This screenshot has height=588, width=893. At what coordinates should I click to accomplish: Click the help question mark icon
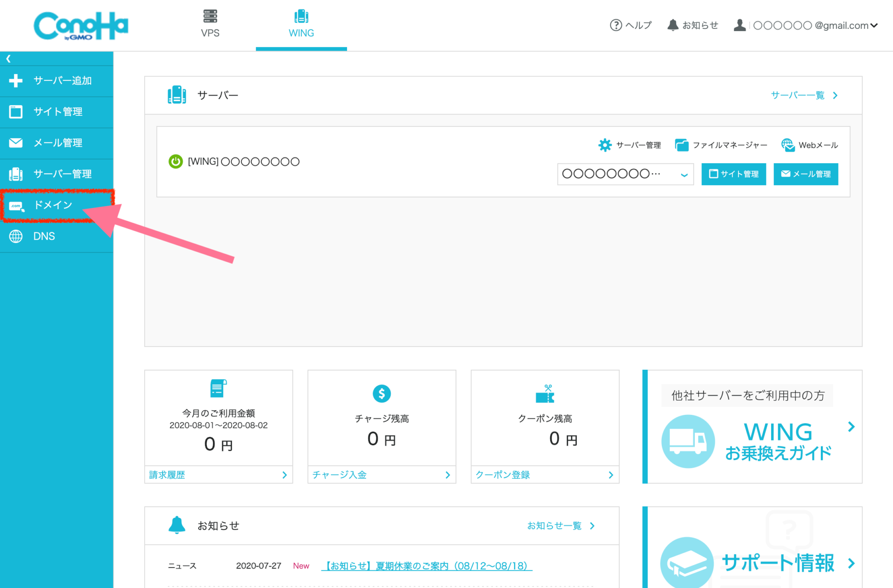[616, 25]
